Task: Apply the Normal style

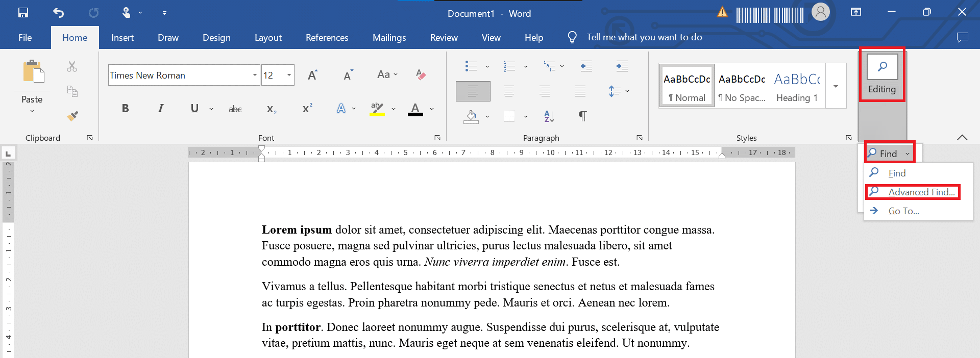Action: tap(687, 86)
